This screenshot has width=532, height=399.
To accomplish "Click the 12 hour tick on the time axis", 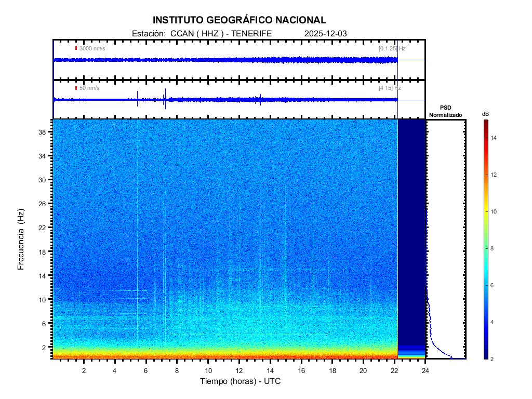I will (x=239, y=370).
